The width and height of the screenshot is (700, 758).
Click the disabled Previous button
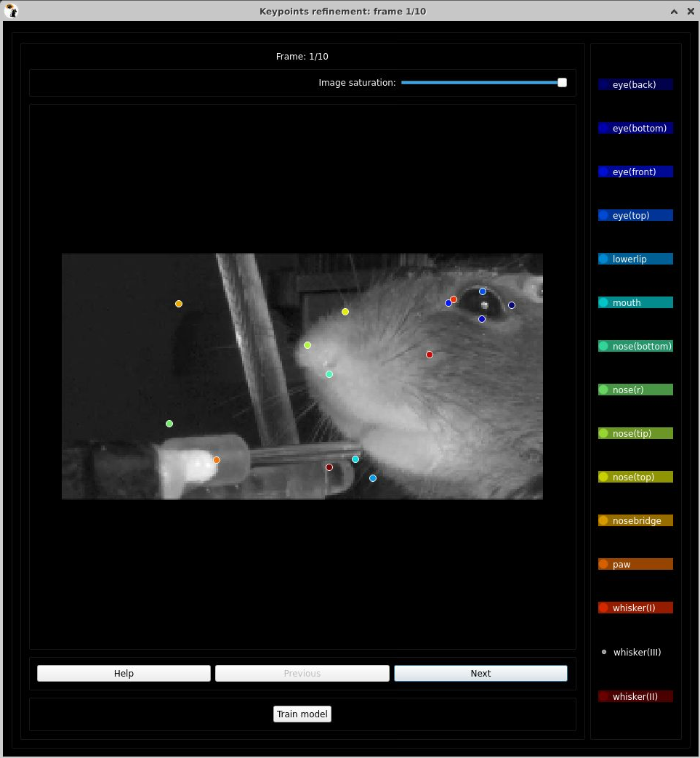tap(302, 673)
